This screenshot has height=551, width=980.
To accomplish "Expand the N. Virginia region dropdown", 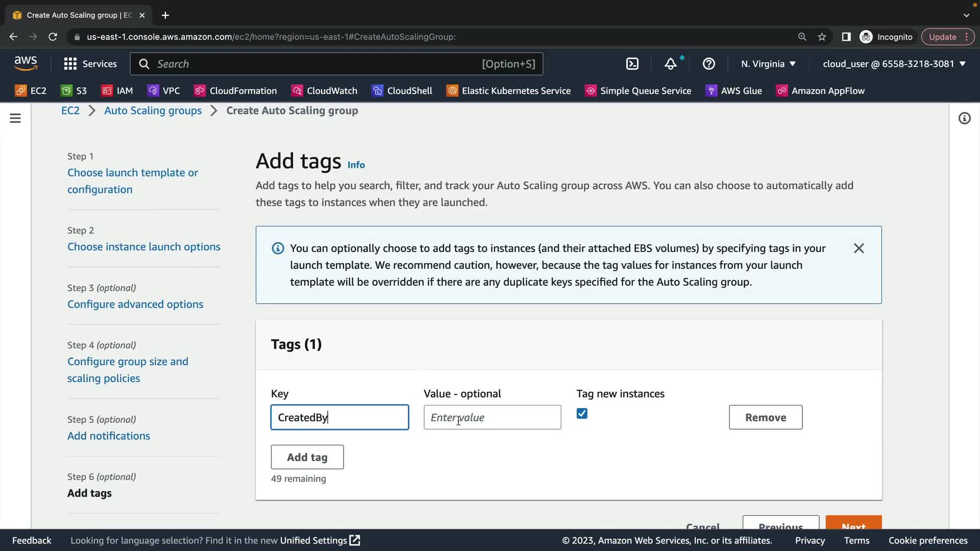I will pyautogui.click(x=768, y=64).
